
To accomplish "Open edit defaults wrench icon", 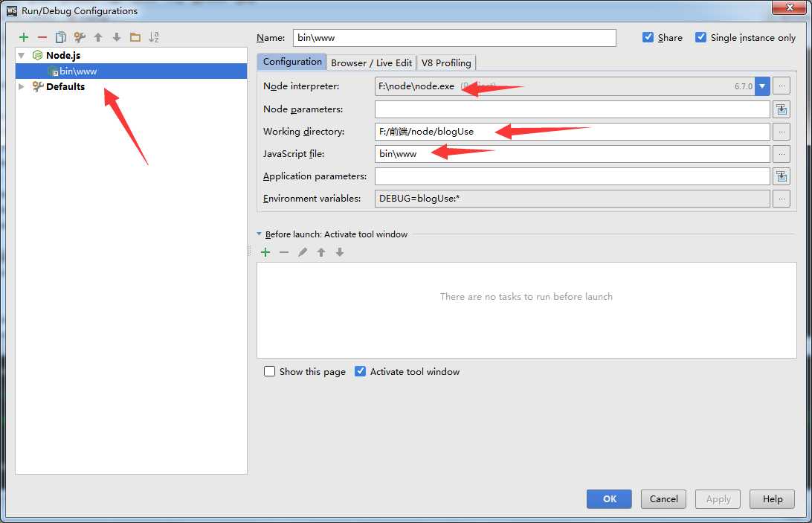I will (80, 37).
